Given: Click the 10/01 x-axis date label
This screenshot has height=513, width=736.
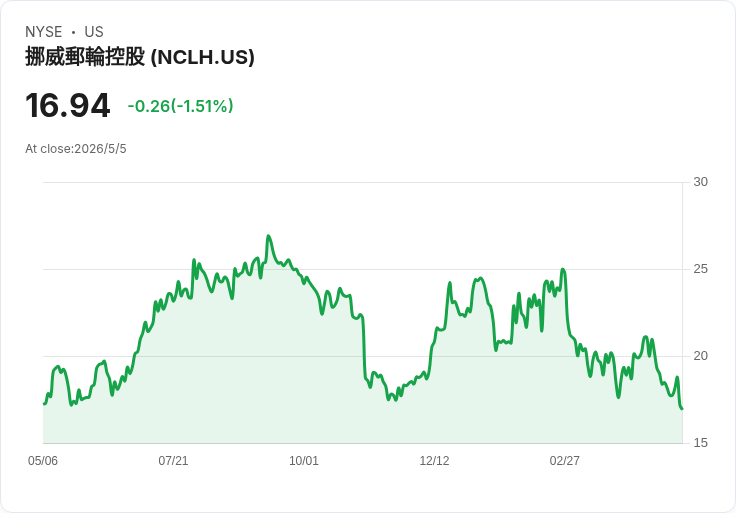Looking at the screenshot, I should pos(304,460).
